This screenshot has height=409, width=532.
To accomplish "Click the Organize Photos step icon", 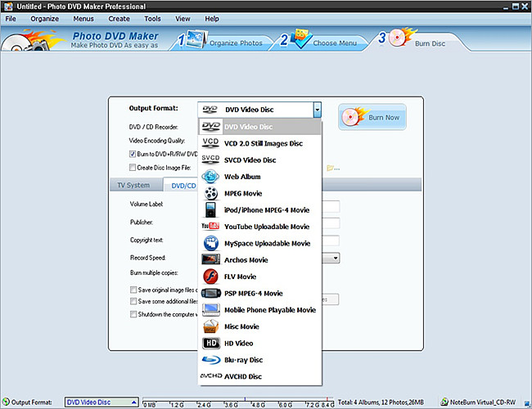I will [196, 39].
